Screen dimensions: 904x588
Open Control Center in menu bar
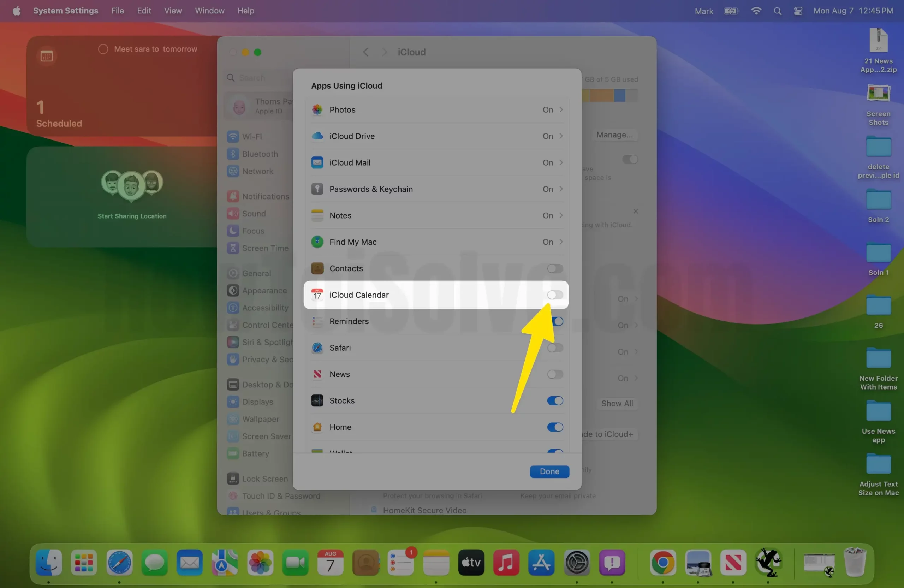tap(798, 11)
